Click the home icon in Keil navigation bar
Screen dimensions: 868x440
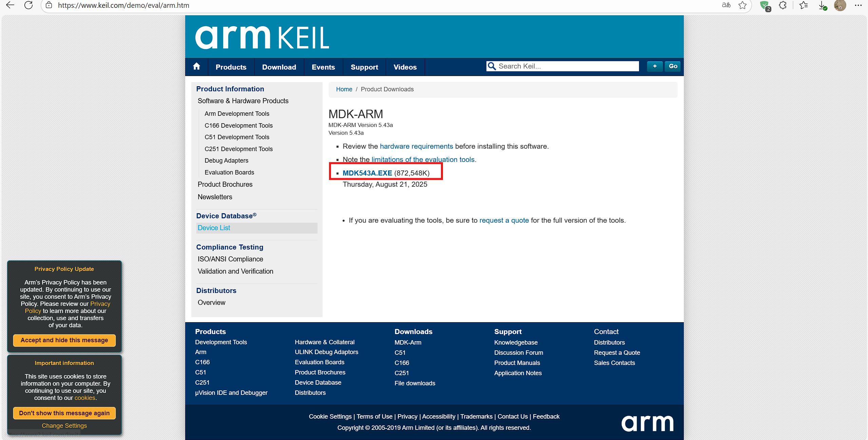(x=196, y=67)
